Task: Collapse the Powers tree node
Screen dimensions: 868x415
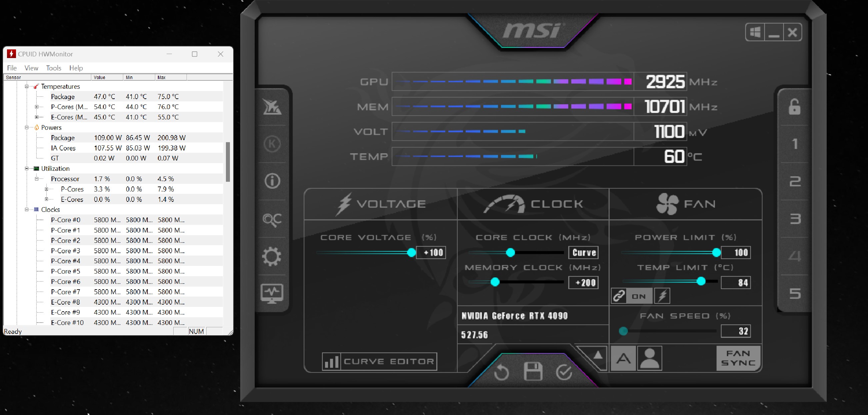Action: [x=27, y=127]
